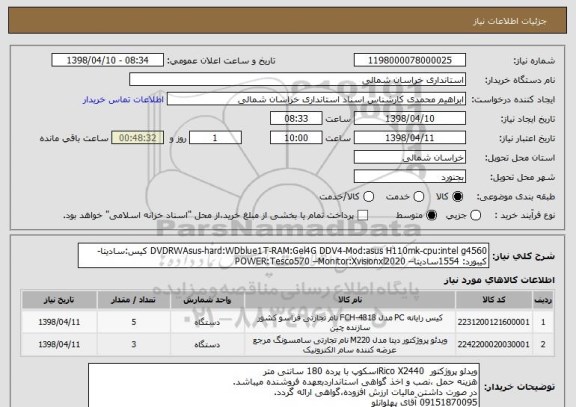Click the دستگاه unit in row 1
The width and height of the screenshot is (576, 407).
pyautogui.click(x=207, y=322)
